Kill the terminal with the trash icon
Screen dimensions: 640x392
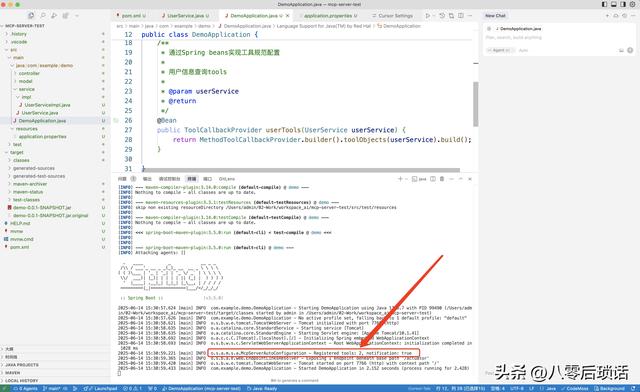[x=442, y=179]
